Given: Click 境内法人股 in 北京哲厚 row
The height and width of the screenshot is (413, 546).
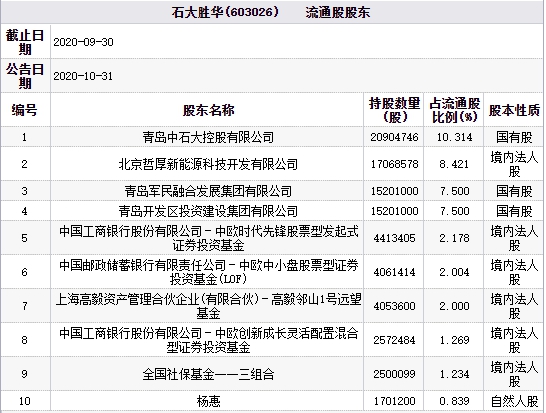Looking at the screenshot, I should [x=514, y=164].
